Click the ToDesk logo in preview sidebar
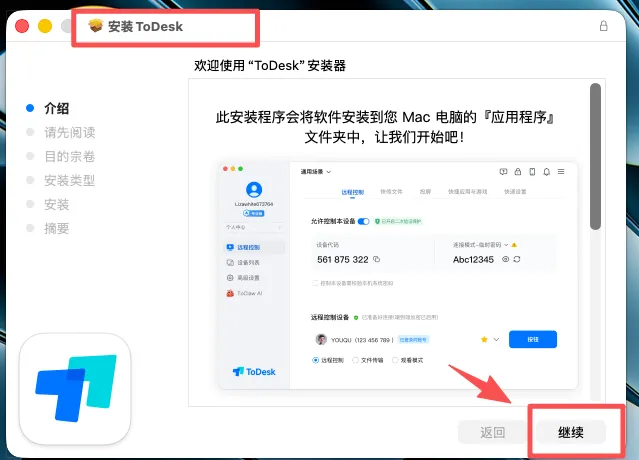639x460 pixels. [254, 372]
